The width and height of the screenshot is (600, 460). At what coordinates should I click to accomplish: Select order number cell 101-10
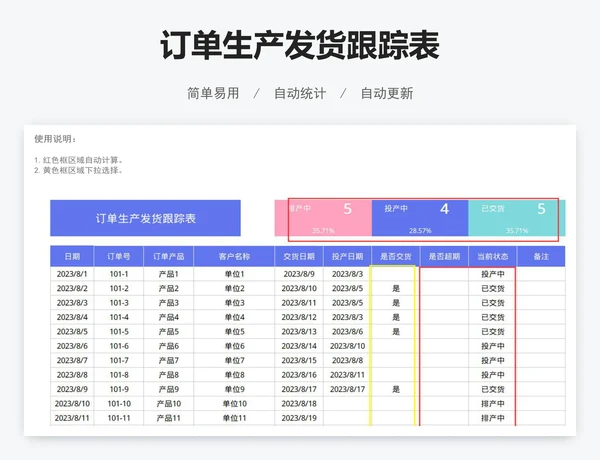pos(119,404)
